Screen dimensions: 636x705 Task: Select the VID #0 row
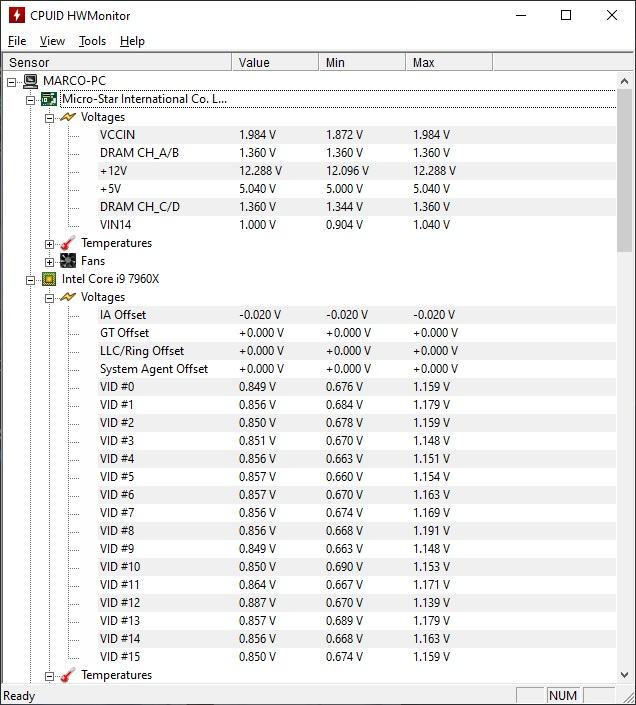(x=357, y=387)
